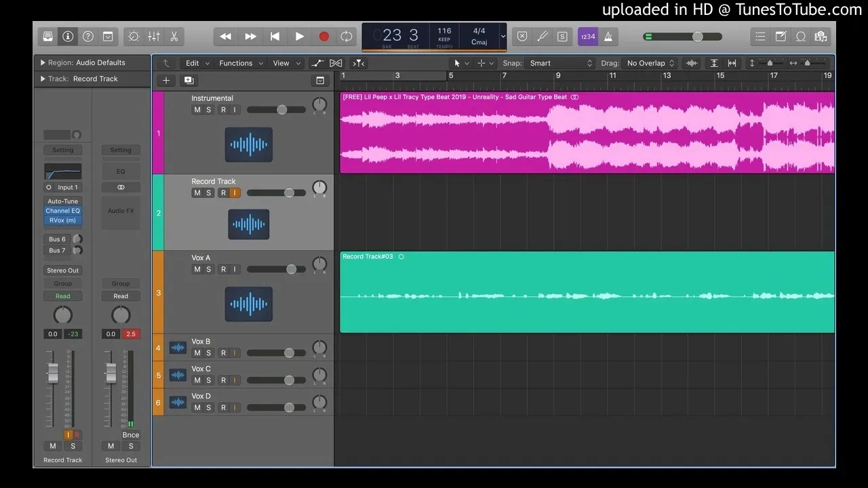The image size is (868, 488).
Task: Select the Vox D track header
Action: click(243, 402)
